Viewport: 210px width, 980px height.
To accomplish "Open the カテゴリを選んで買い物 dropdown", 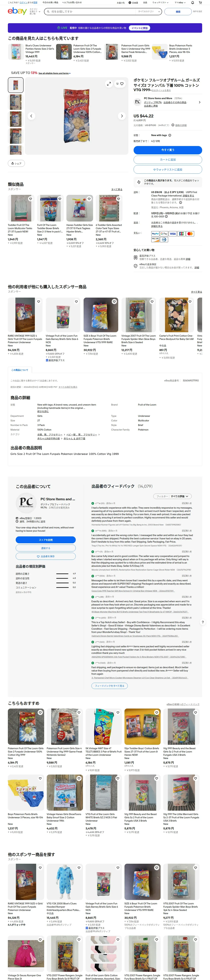I will (35, 11).
